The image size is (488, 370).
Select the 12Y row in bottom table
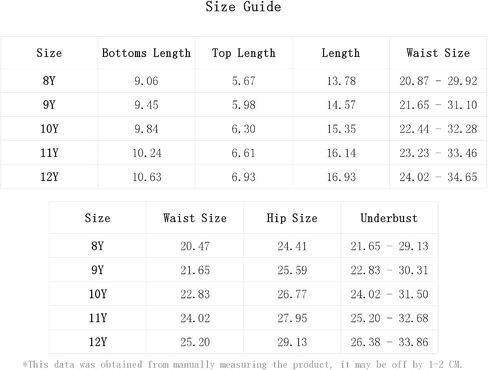[243, 342]
